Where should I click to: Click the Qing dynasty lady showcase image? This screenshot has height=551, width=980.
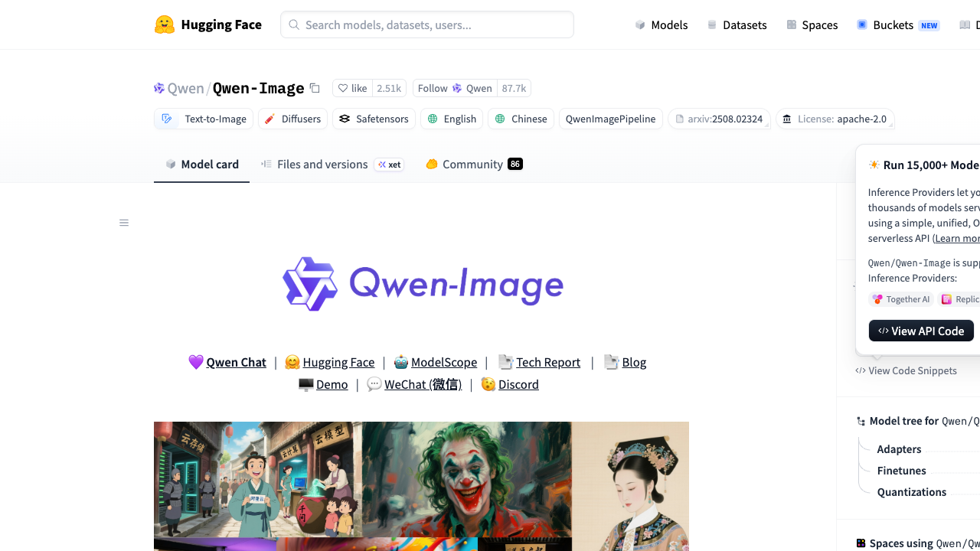click(x=630, y=486)
